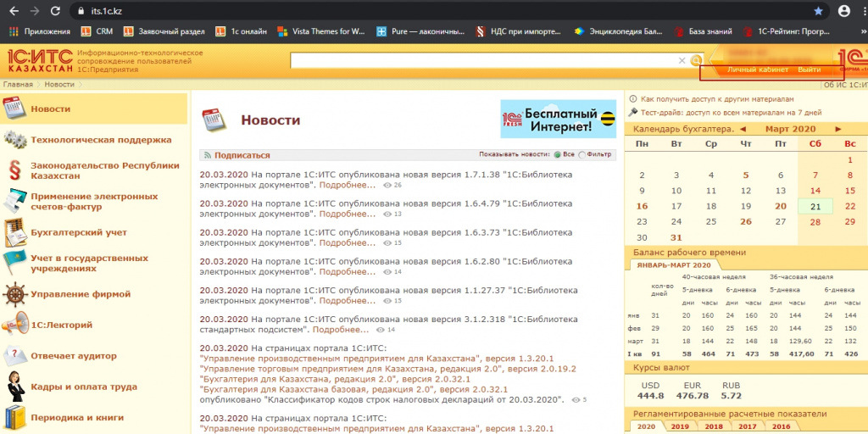
Task: Select day 21 in the calendar
Action: [815, 207]
